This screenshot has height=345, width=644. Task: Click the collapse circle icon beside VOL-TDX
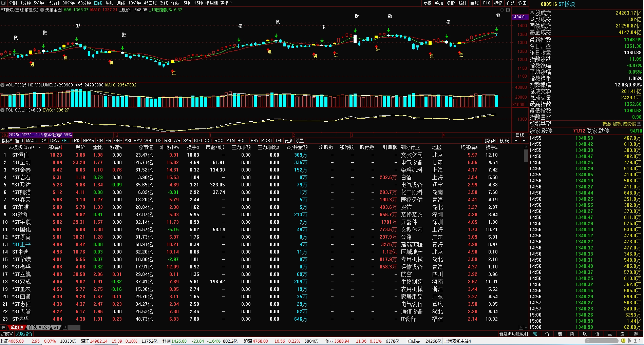2,85
